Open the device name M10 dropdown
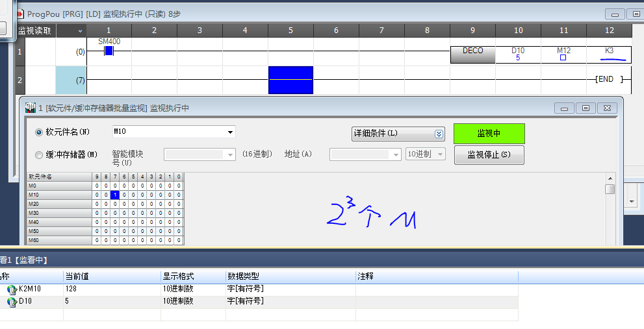The image size is (644, 329). (x=231, y=132)
